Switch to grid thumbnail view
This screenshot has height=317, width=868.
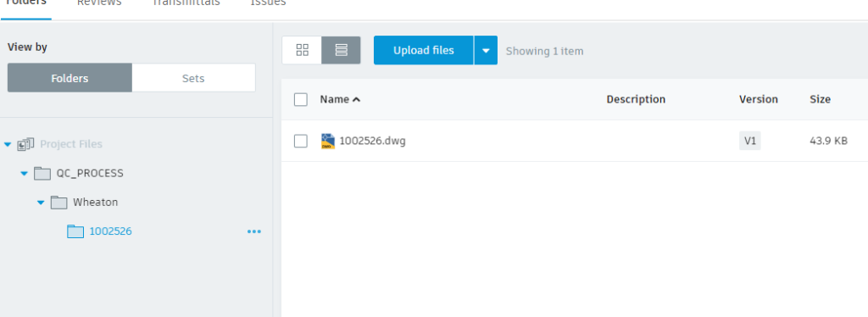click(302, 50)
